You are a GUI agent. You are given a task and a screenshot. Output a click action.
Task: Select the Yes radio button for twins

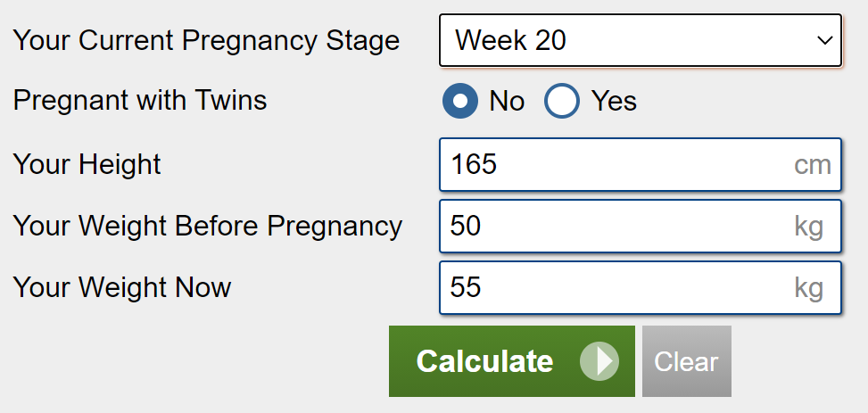(x=562, y=101)
